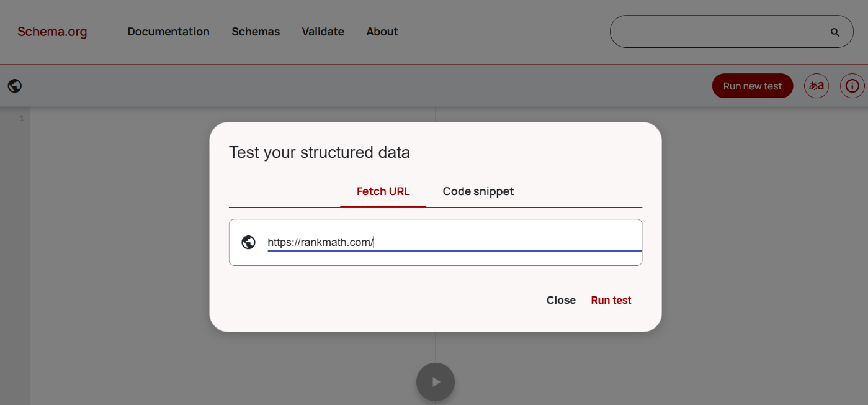
Task: Go to the Validate page
Action: click(x=323, y=32)
